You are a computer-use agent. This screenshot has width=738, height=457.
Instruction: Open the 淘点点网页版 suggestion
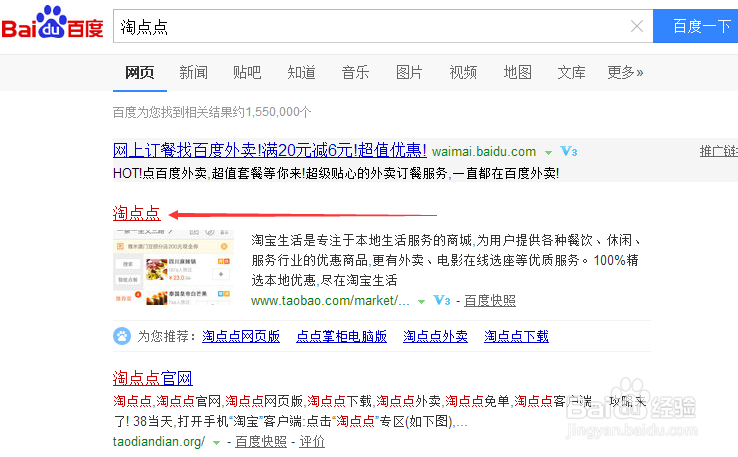click(241, 336)
